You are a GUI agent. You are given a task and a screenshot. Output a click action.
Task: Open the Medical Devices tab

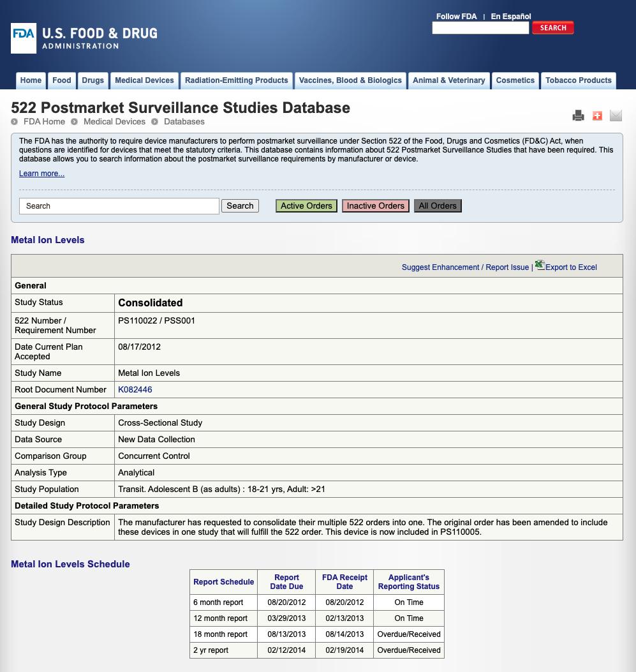[144, 80]
